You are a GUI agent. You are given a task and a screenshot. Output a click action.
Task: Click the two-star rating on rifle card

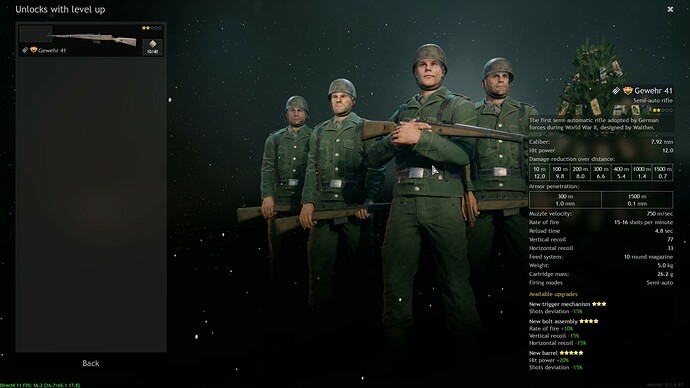[152, 28]
